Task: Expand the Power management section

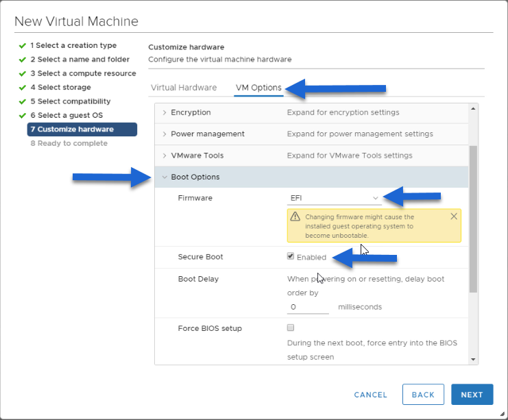Action: (165, 134)
